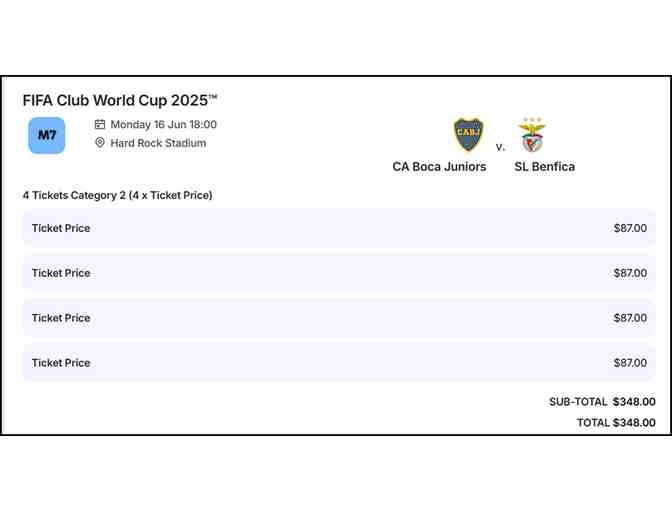This screenshot has width=672, height=510.
Task: Click the CA Boca Juniors team name
Action: pos(439,167)
